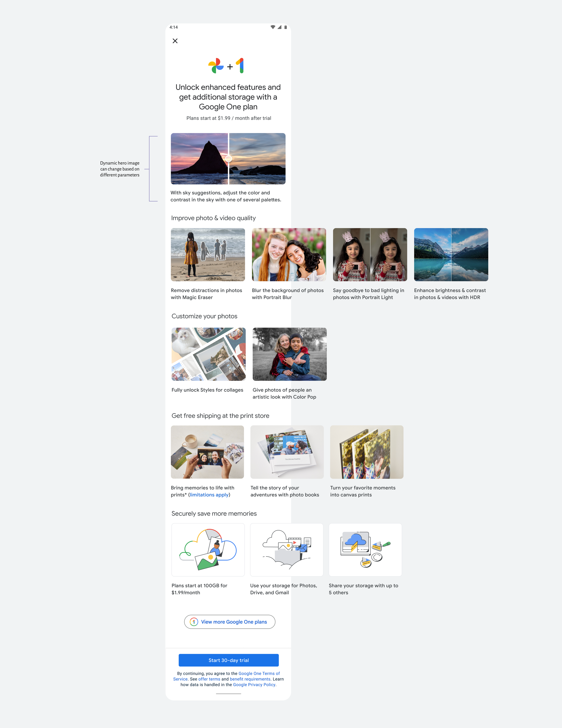562x728 pixels.
Task: Open the Portrait Light comparison image
Action: 370,255
